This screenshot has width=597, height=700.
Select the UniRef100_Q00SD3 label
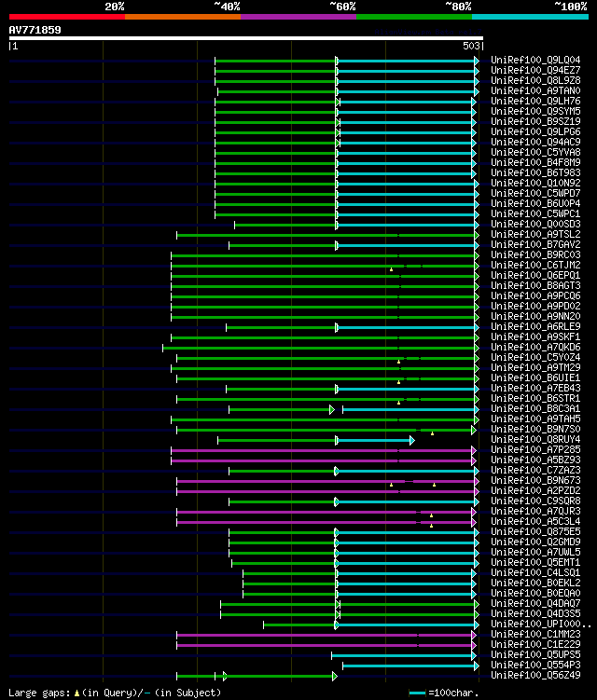coord(535,224)
